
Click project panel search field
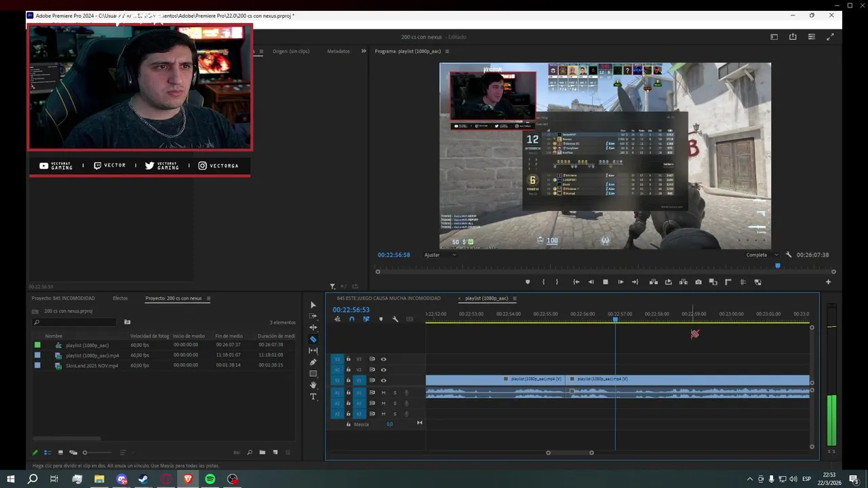(75, 323)
